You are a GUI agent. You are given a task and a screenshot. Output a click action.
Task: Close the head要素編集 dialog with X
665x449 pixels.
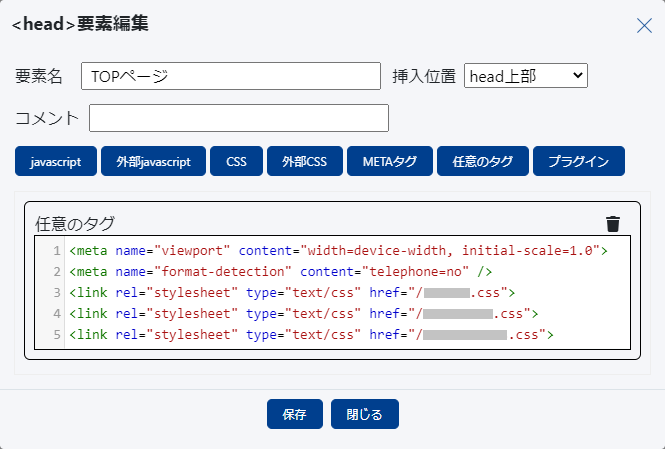[x=644, y=25]
